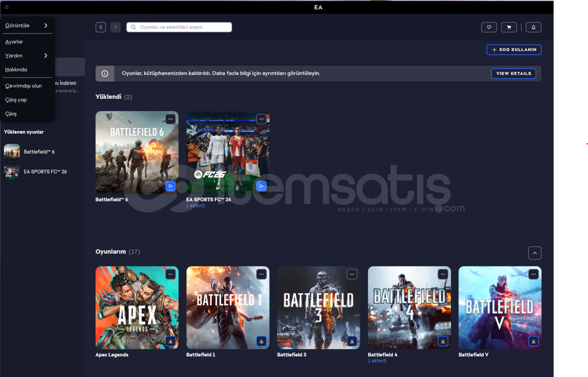This screenshot has width=588, height=377.
Task: Download Apex Legends via its download icon
Action: tap(170, 341)
